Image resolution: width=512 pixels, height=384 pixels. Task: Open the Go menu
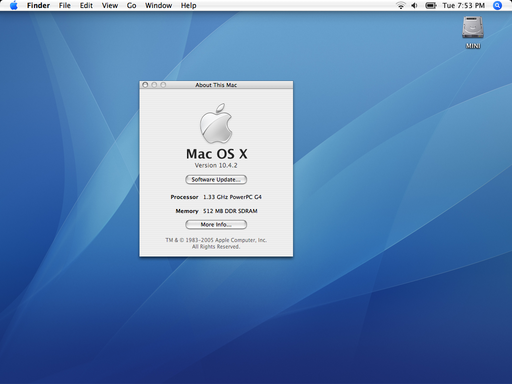(131, 5)
